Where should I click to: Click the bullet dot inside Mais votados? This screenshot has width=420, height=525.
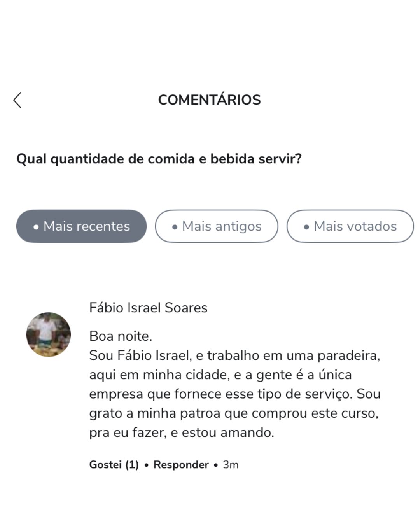(x=306, y=227)
